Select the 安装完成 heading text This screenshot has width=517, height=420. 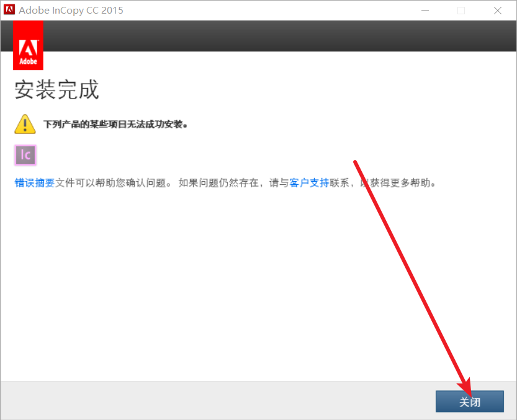[x=56, y=89]
